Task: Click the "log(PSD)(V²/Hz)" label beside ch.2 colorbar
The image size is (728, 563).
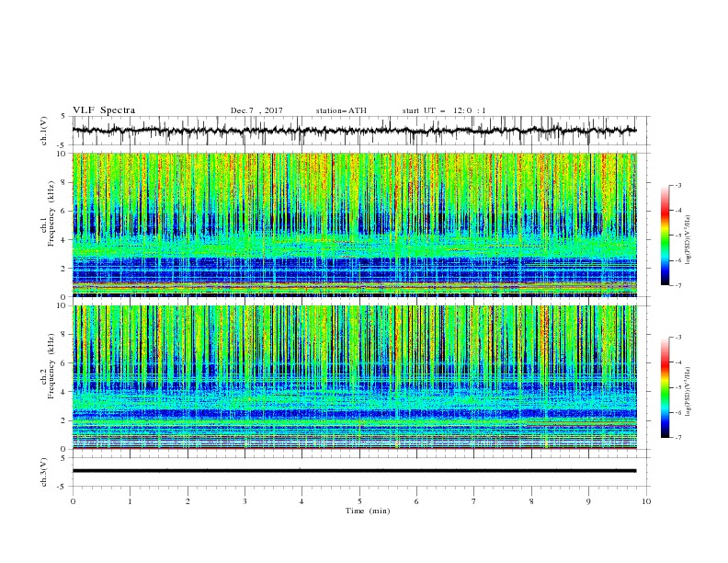Action: (688, 392)
